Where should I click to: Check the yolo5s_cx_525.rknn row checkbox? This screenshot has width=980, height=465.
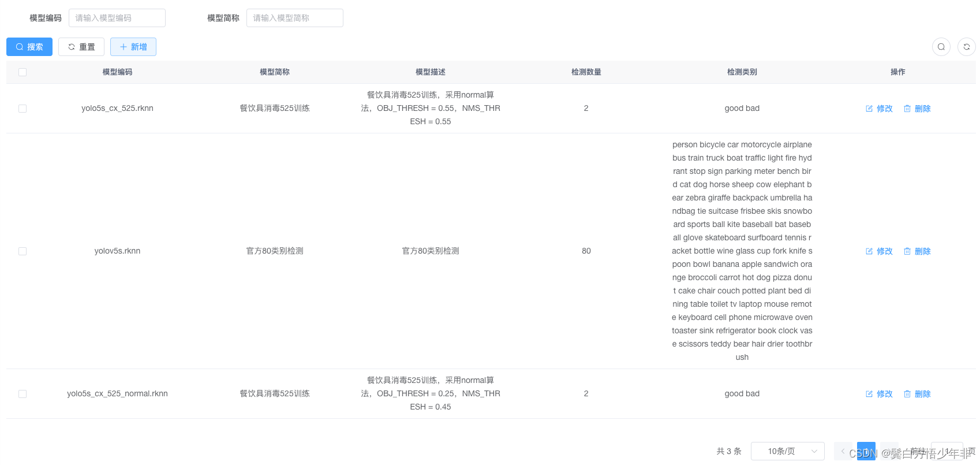click(x=23, y=109)
